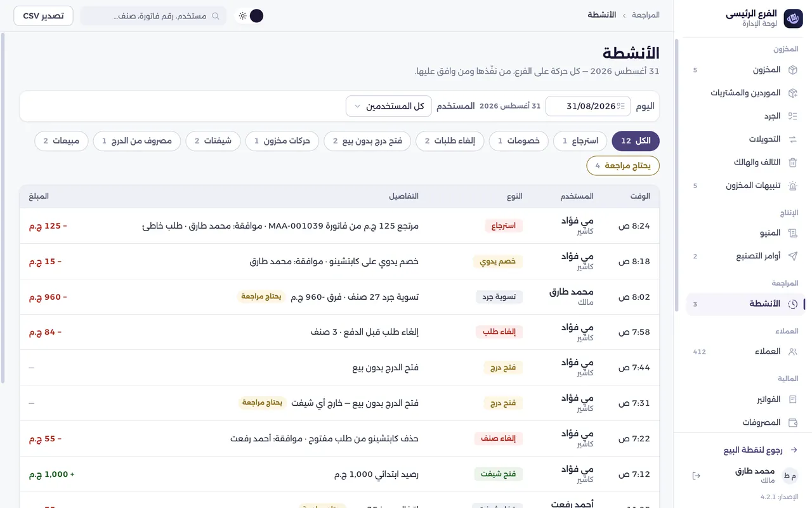Screen dimensions: 812x508
Task: Click الأنشطة clock history icon
Action: click(x=792, y=304)
